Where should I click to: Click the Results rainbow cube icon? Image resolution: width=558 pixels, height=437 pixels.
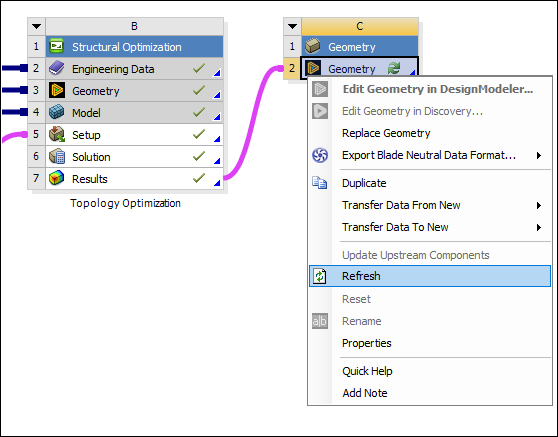[57, 178]
